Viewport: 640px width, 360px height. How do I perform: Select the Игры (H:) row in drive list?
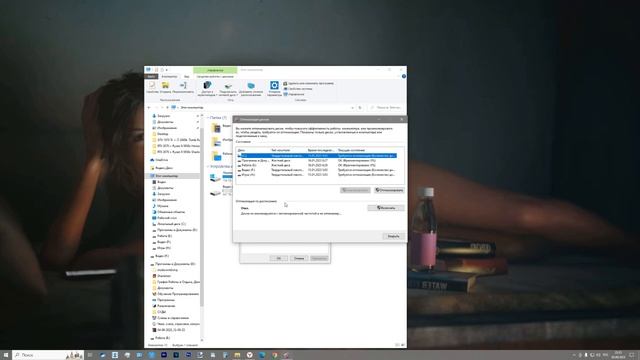click(317, 175)
